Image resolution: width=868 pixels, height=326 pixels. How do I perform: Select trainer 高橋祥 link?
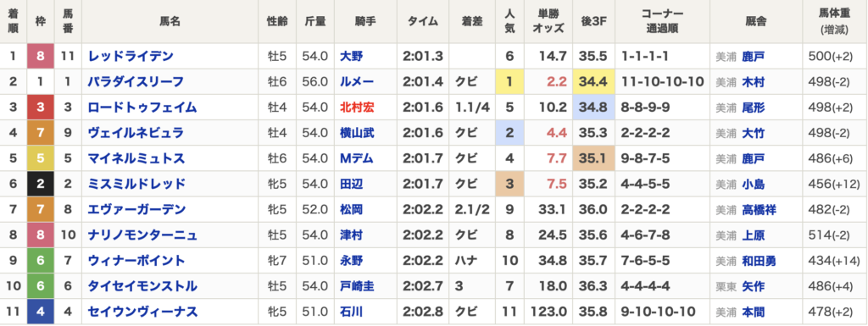759,210
